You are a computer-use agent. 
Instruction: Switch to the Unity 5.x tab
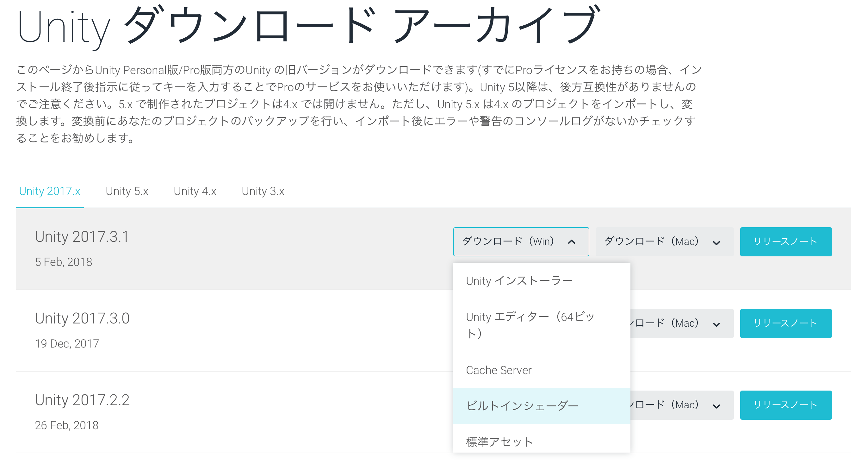coord(127,191)
